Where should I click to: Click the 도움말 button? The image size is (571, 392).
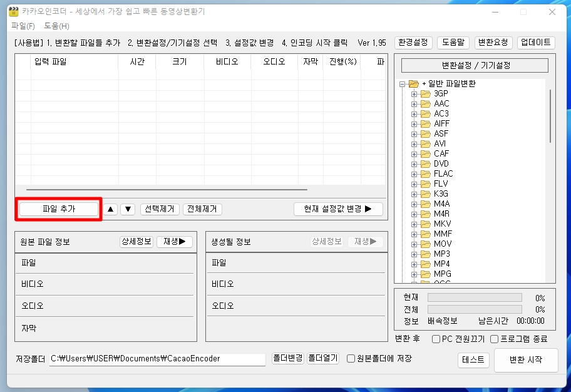point(453,43)
